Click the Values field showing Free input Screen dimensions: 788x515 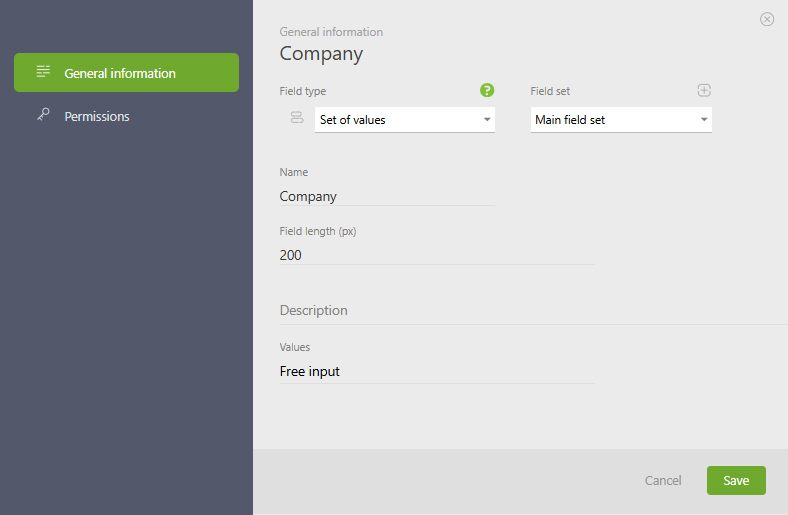click(x=437, y=372)
